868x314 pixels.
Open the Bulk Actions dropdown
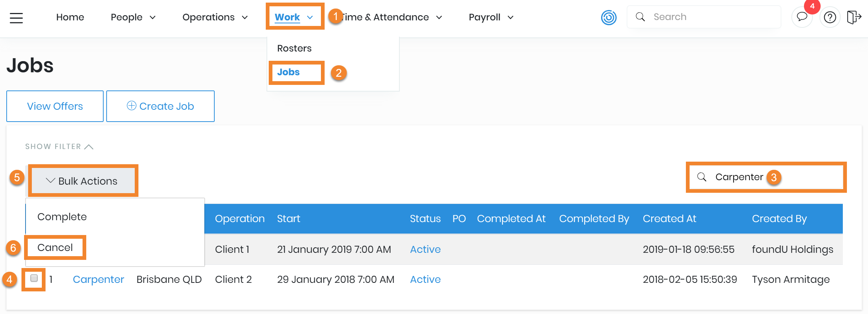[82, 181]
